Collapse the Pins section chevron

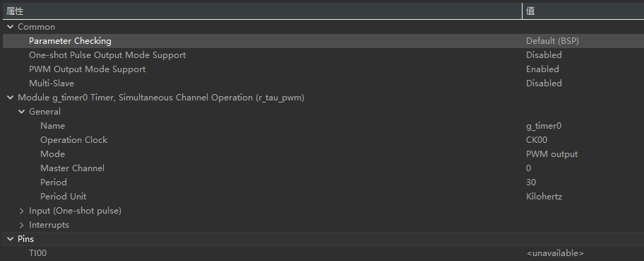(x=11, y=239)
